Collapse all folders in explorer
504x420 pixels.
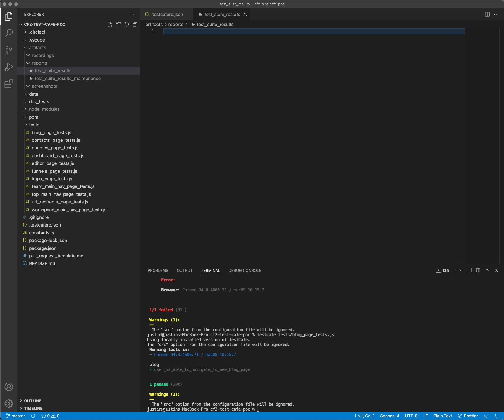click(x=135, y=24)
